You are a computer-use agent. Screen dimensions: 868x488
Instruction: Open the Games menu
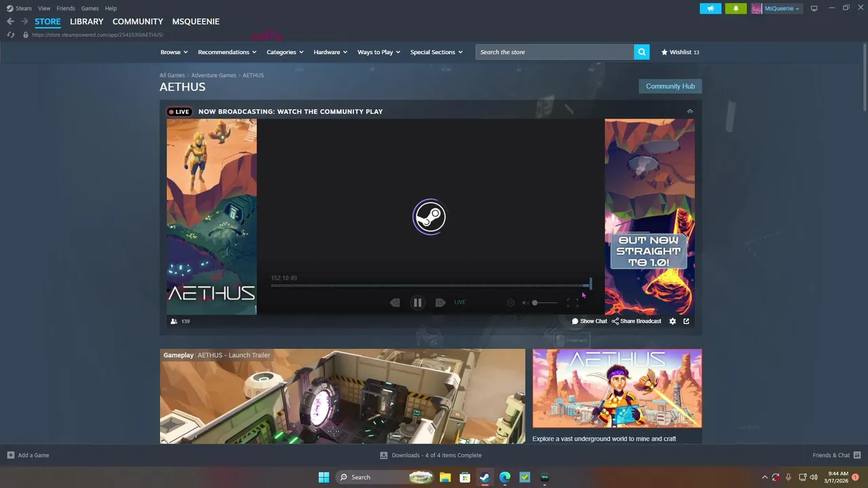[x=90, y=8]
